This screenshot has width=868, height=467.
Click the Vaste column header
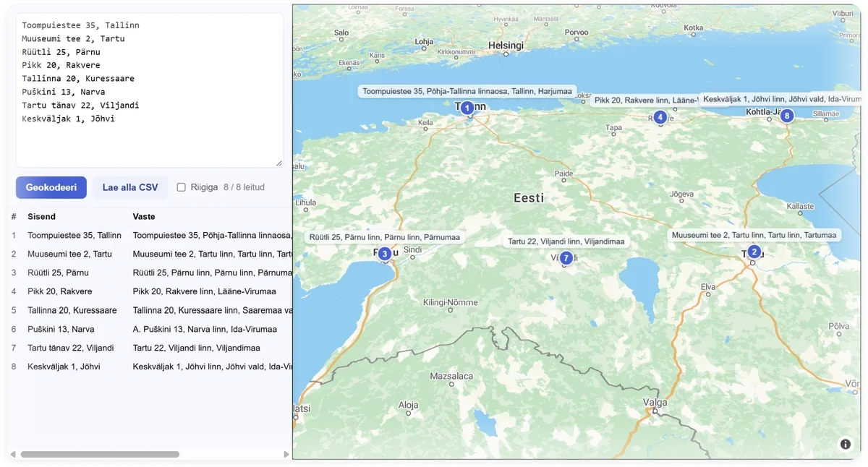click(x=144, y=216)
